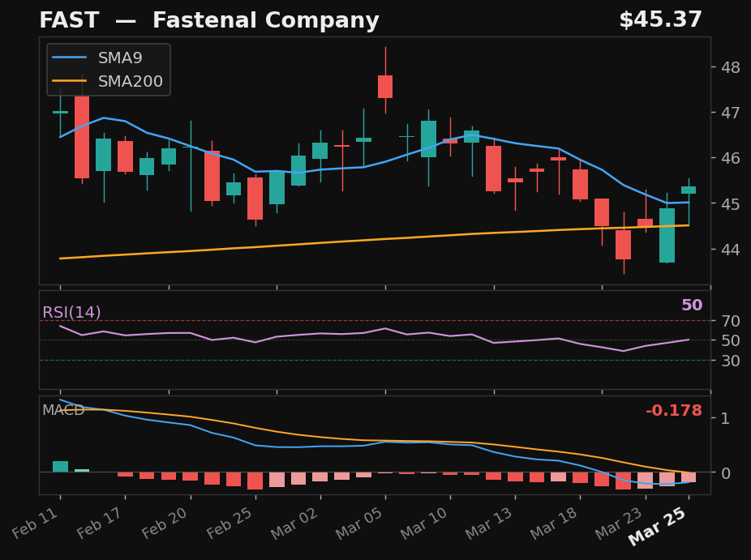Viewport: 751px width, 560px height.
Task: Click the Mar 05 date label
Action: (x=359, y=524)
